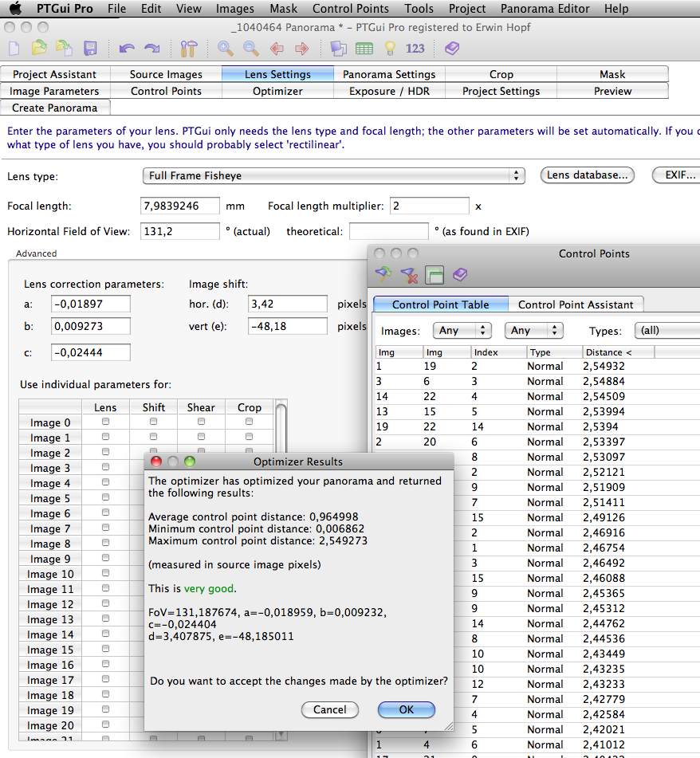Screen dimensions: 700x758
Task: Sort by the Index column header
Action: 499,352
